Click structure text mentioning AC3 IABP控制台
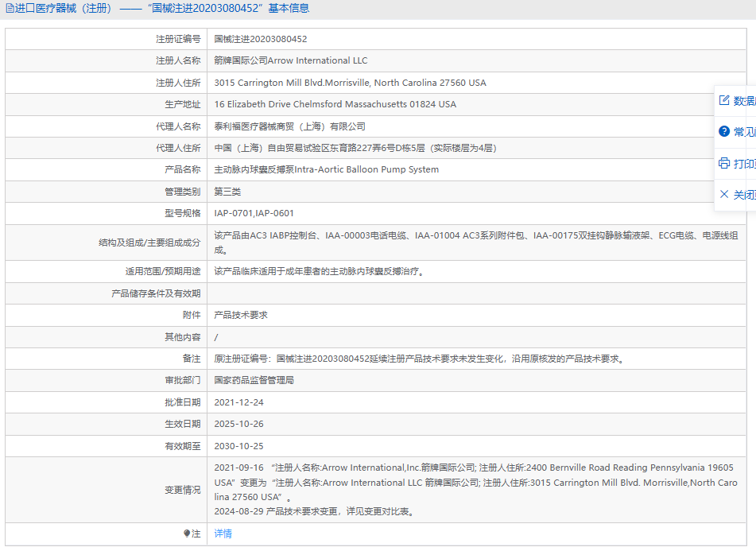Screen dimensions: 756x551 click(x=476, y=243)
